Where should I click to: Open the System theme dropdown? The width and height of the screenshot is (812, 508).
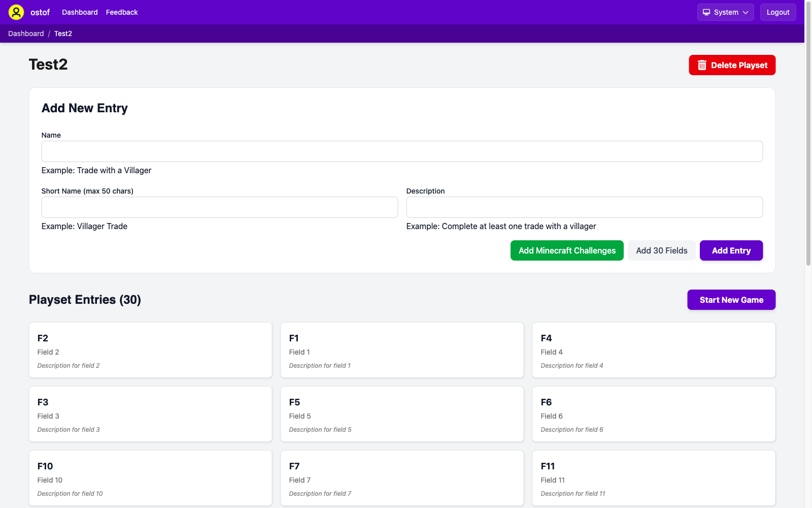coord(725,12)
